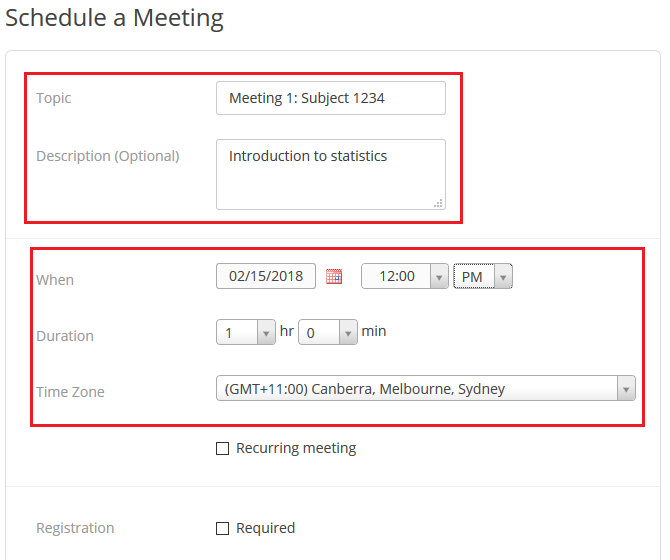Viewport: 670px width, 560px height.
Task: Click the "min" unit label
Action: (374, 331)
